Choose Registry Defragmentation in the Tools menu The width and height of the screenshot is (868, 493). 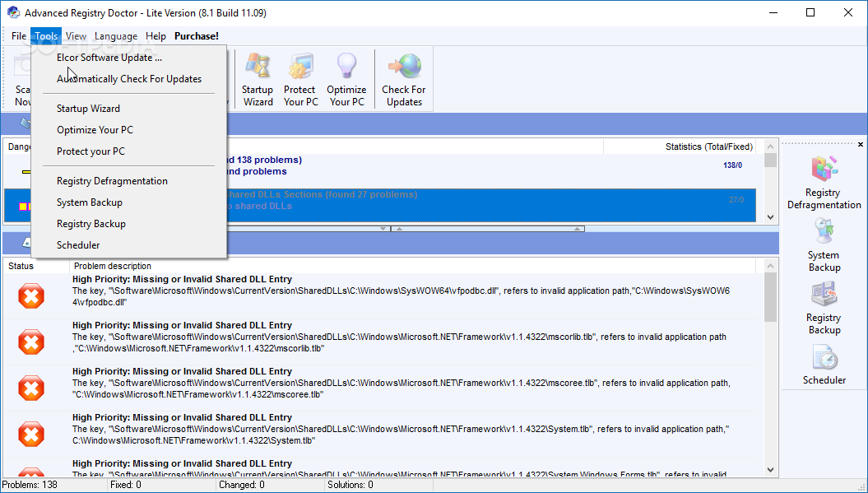[128, 181]
